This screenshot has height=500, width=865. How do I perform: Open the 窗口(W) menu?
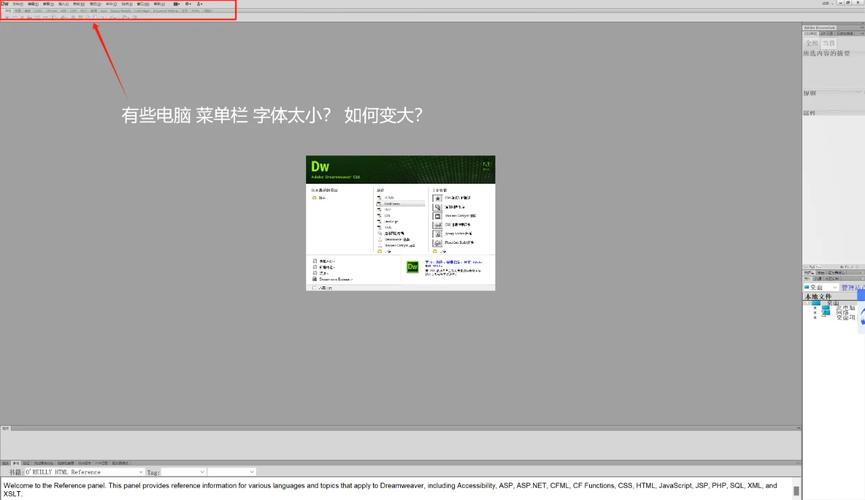tap(143, 4)
